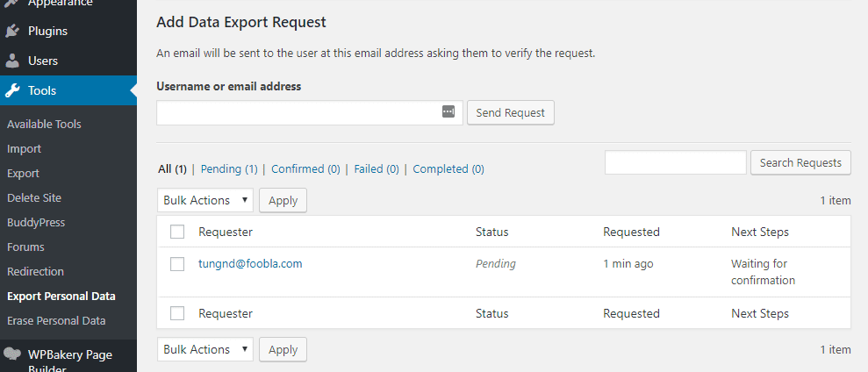Image resolution: width=868 pixels, height=372 pixels.
Task: Open Available Tools submenu item
Action: pyautogui.click(x=44, y=125)
